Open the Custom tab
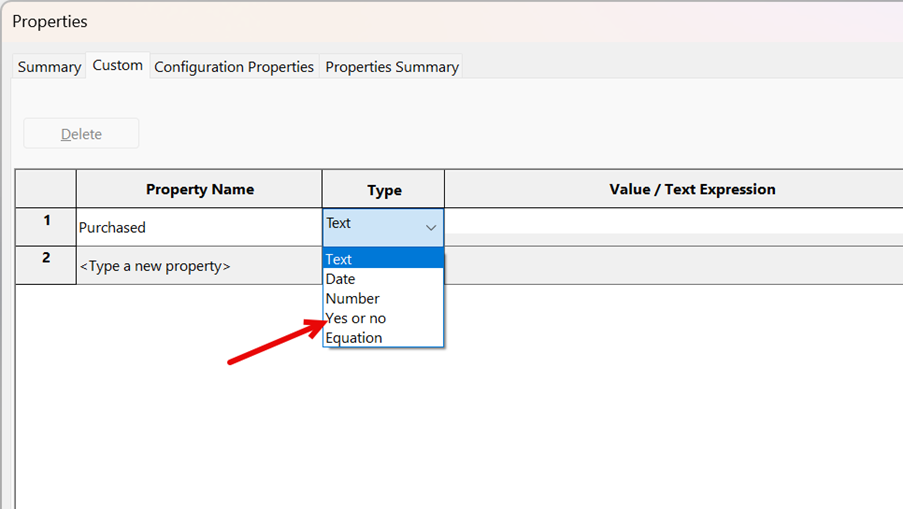This screenshot has width=903, height=509. 117,65
